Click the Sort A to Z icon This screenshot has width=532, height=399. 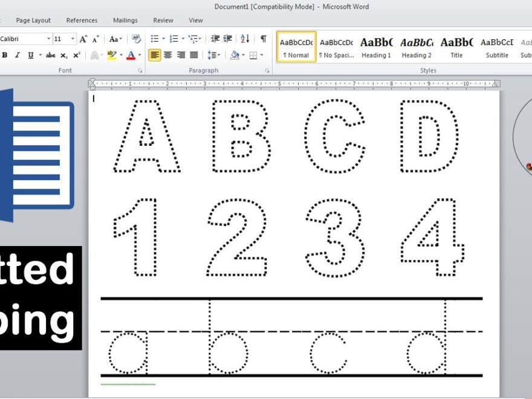pyautogui.click(x=245, y=39)
